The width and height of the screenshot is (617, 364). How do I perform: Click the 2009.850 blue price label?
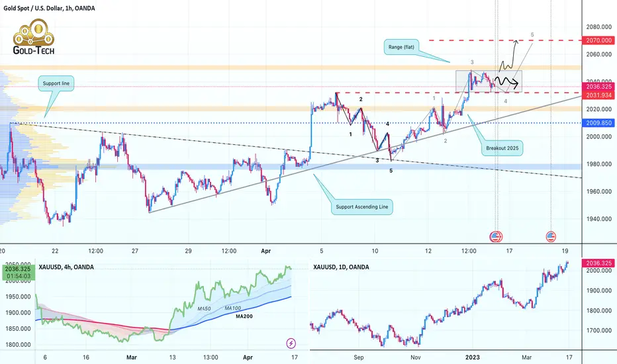(x=599, y=123)
